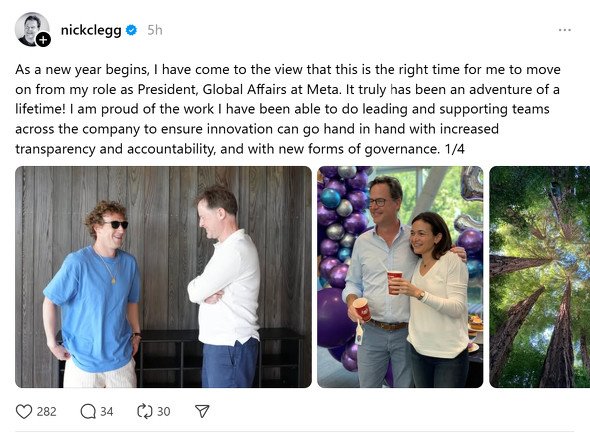Open the photo with purple balloons
The width and height of the screenshot is (590, 433).
coord(400,277)
